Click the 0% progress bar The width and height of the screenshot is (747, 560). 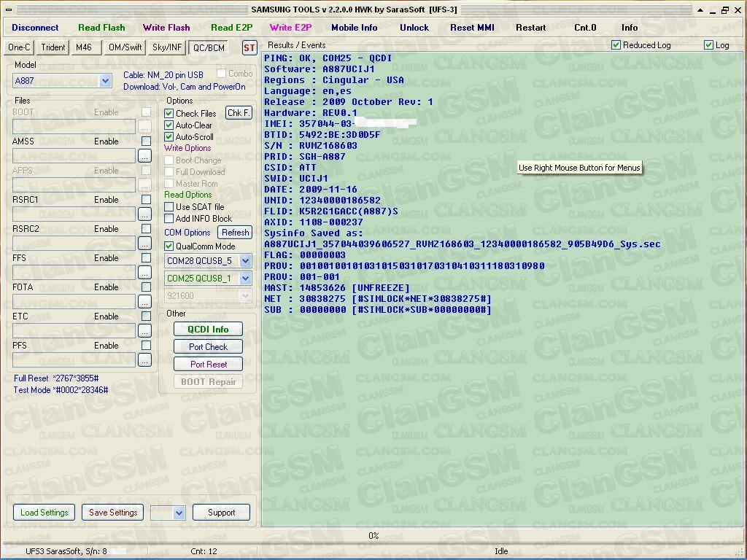pos(373,536)
